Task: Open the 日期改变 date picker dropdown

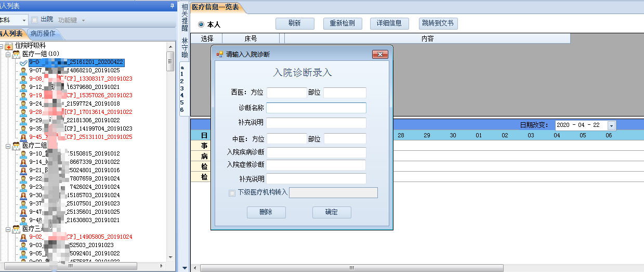Action: coord(611,125)
